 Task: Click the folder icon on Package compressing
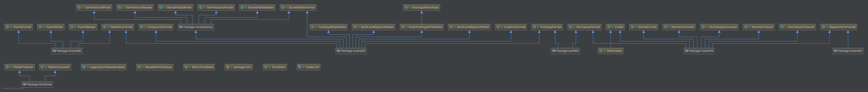click(181, 27)
